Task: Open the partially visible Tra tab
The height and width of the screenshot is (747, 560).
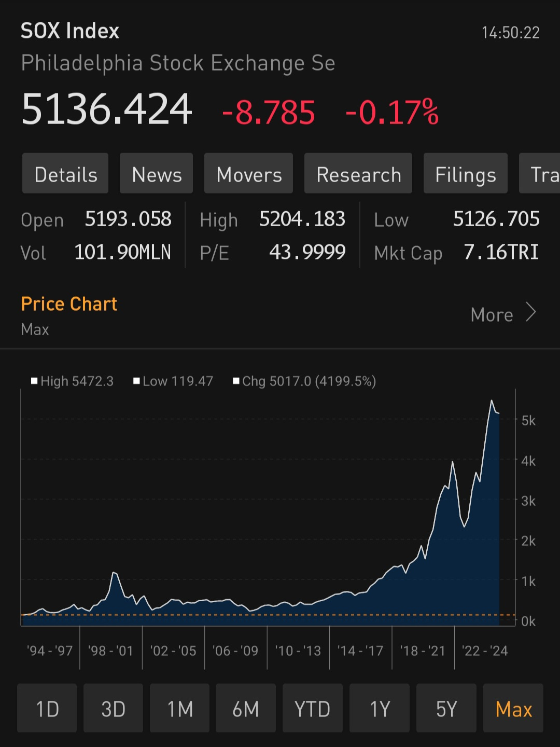Action: coord(540,173)
